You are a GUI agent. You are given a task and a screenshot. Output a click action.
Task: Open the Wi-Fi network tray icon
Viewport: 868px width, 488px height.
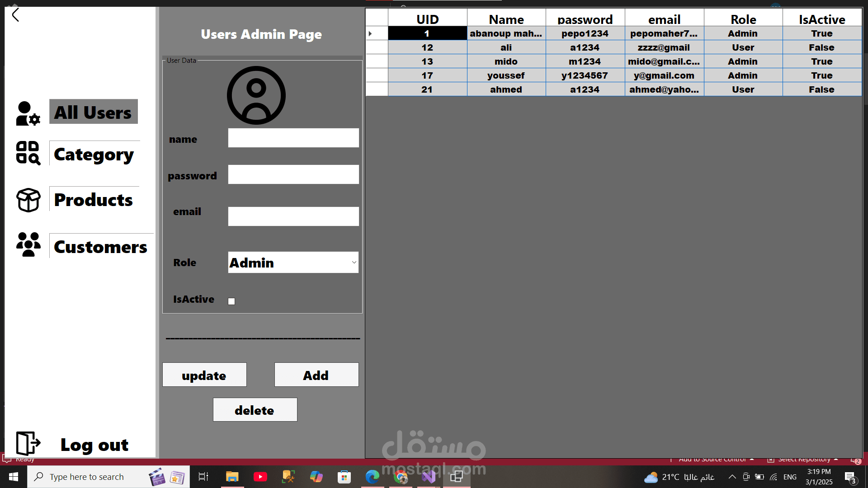point(774,477)
